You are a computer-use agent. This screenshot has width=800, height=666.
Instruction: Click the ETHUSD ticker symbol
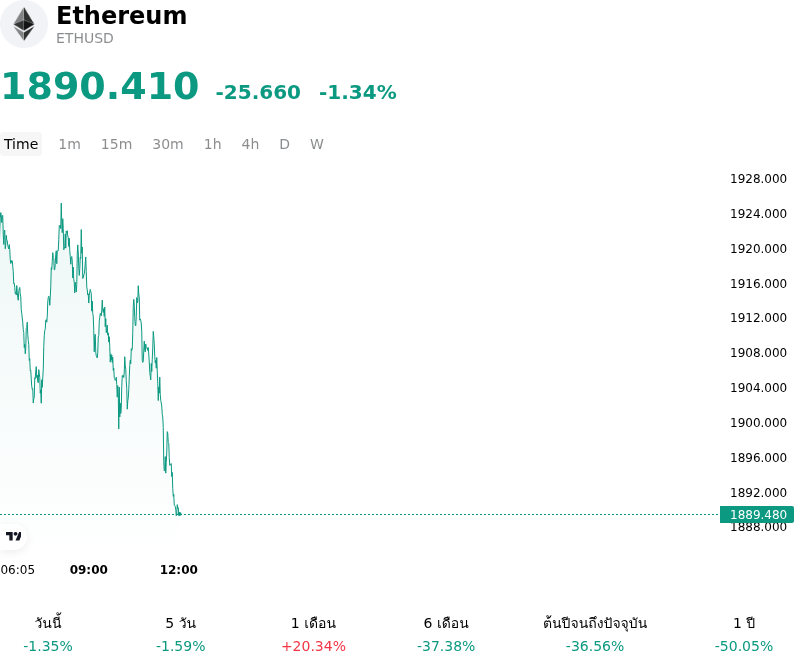pos(85,38)
